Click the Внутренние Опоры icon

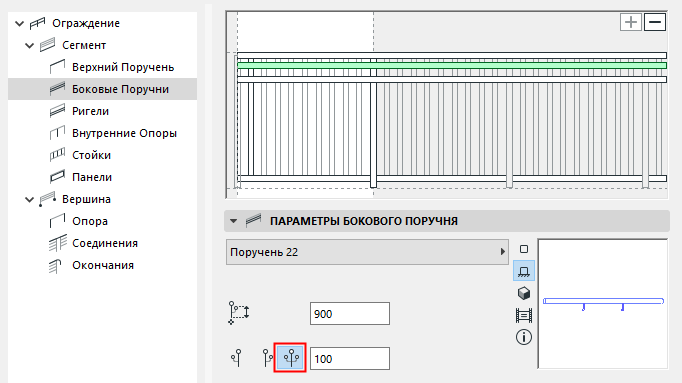[x=57, y=133]
